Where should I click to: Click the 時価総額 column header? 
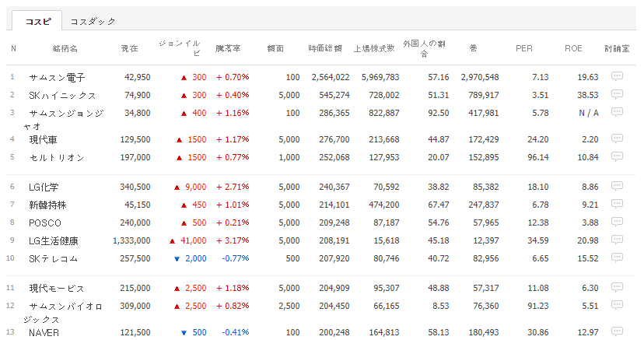[x=325, y=48]
